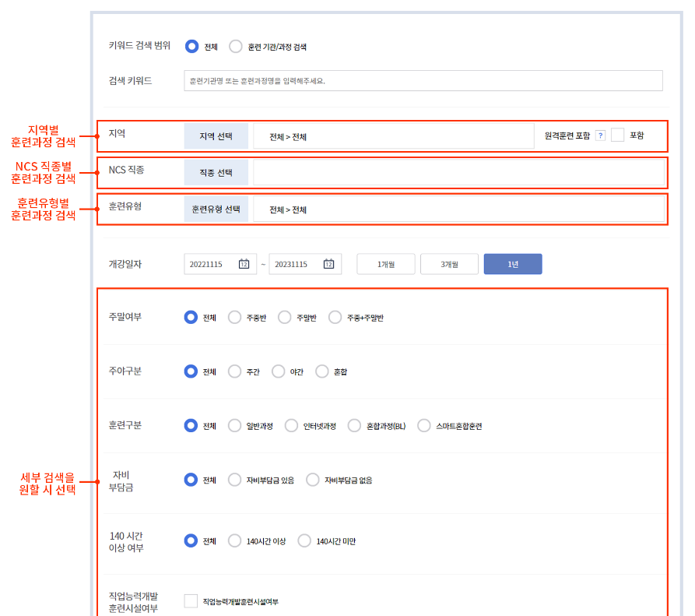
Task: Select 자비부담금 있음 radio option
Action: (234, 480)
